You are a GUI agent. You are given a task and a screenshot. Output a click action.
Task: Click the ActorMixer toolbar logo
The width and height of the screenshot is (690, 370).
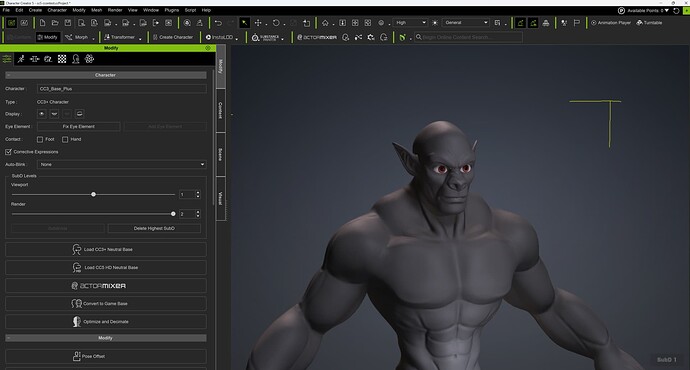tap(317, 37)
